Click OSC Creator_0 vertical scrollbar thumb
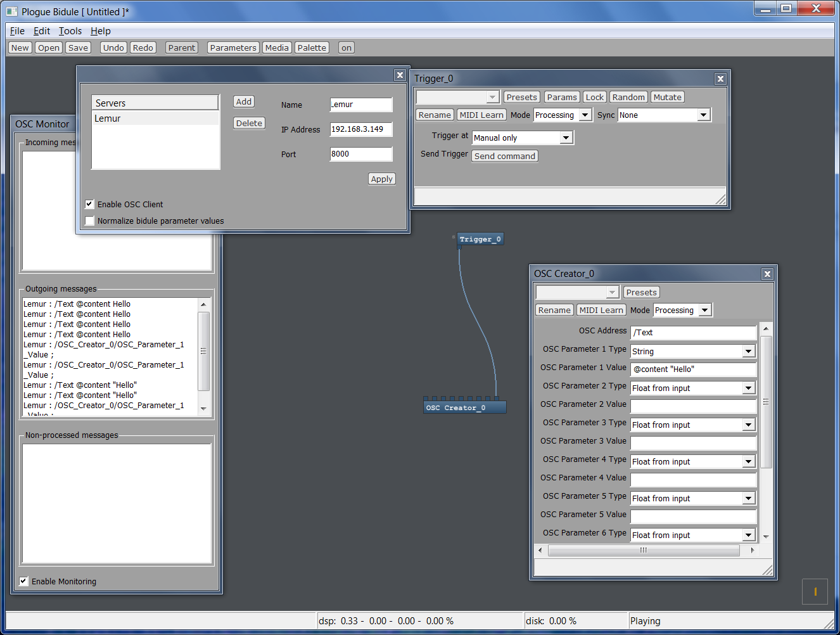The width and height of the screenshot is (840, 635). [766, 402]
